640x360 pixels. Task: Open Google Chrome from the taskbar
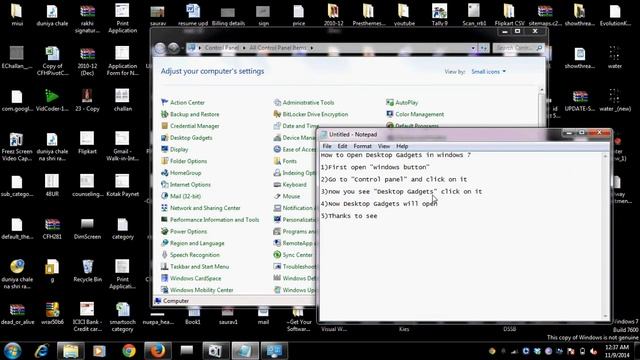click(129, 351)
